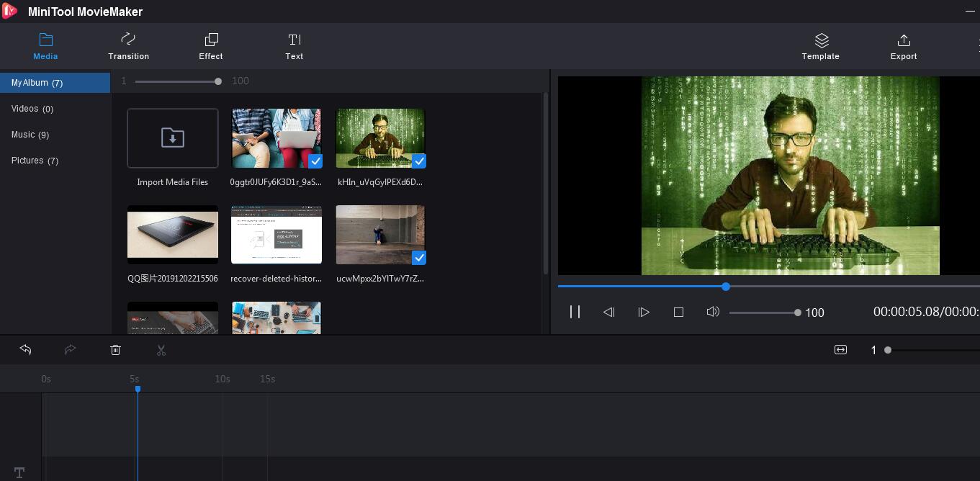This screenshot has width=980, height=481.
Task: Select Videos (0) category
Action: click(x=55, y=109)
